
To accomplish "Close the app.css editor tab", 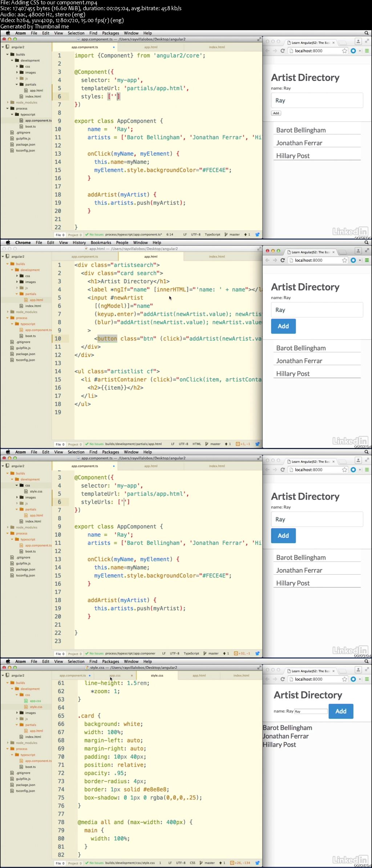I will 132,676.
